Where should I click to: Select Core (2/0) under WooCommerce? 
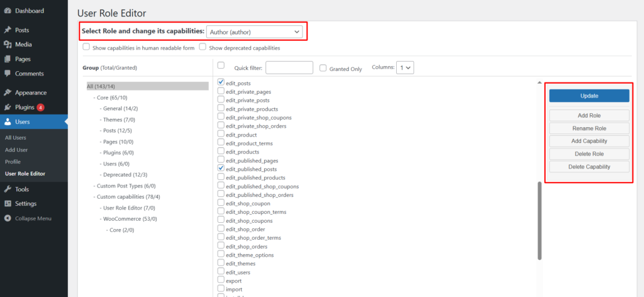click(x=119, y=230)
